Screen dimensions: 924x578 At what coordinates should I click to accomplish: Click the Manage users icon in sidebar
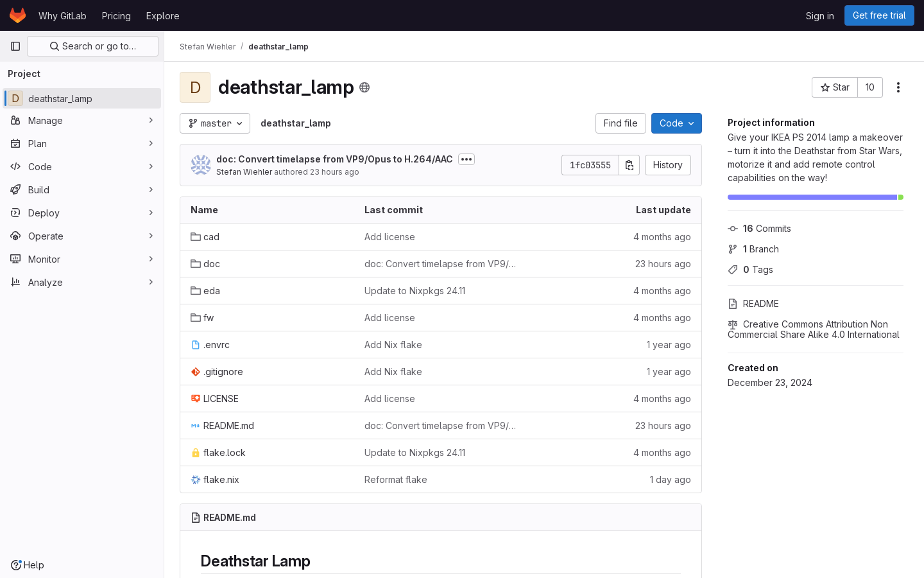15,121
